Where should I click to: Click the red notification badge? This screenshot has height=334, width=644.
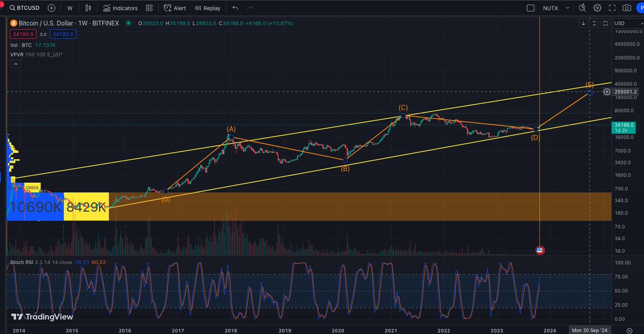(x=2, y=4)
